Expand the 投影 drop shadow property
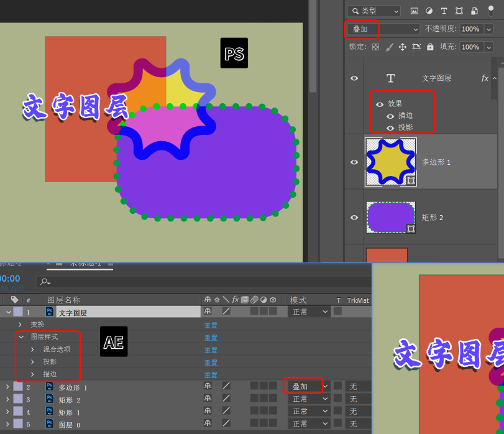 coord(32,362)
